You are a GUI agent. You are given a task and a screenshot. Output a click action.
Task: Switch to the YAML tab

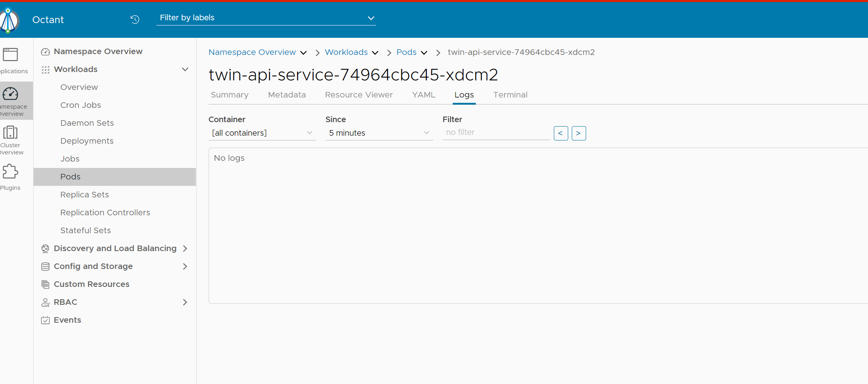[x=423, y=95]
